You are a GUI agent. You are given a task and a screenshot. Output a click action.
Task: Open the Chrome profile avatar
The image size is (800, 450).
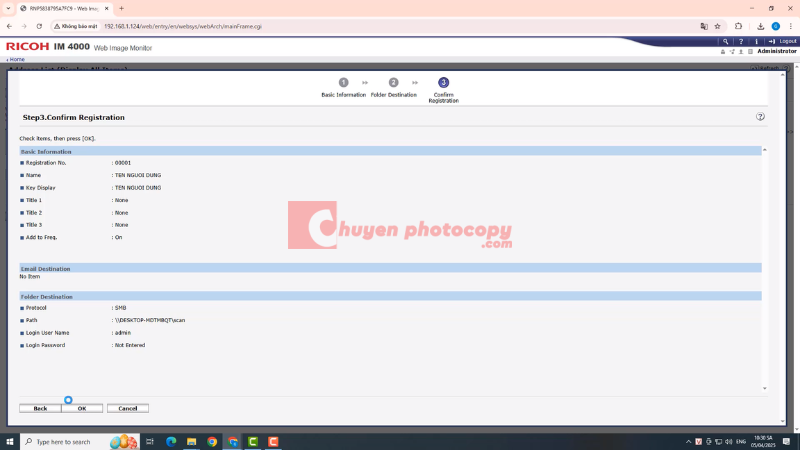point(776,27)
